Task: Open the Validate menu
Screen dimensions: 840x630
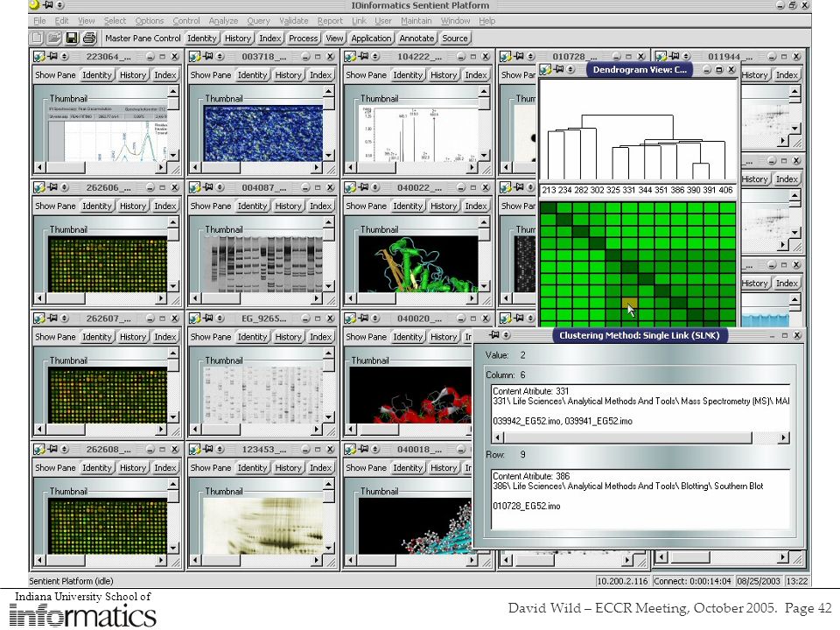Action: tap(294, 21)
